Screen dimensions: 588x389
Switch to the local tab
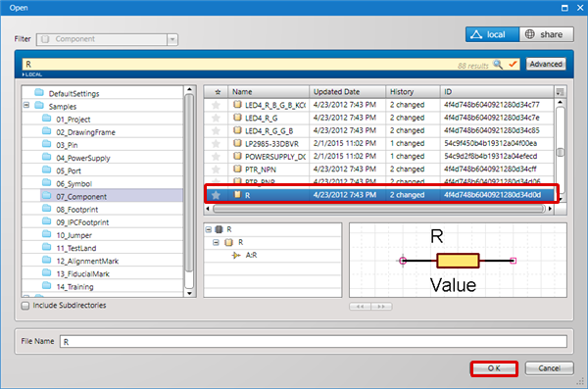pos(492,34)
